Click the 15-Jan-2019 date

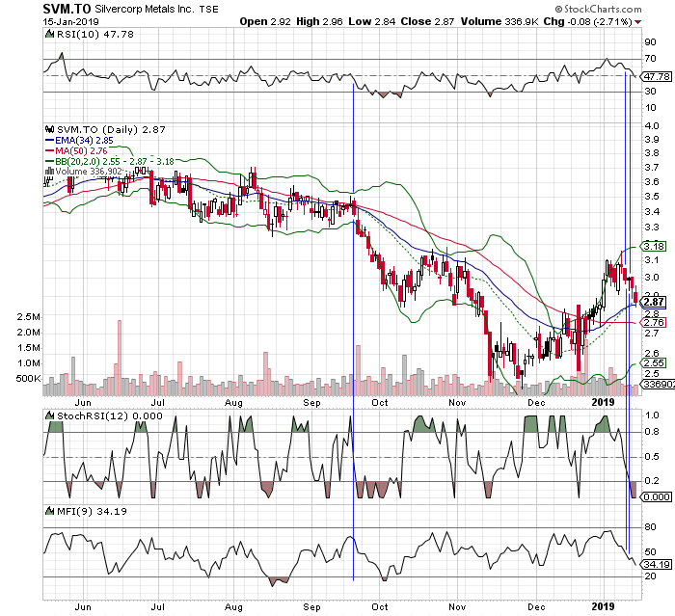coord(70,21)
